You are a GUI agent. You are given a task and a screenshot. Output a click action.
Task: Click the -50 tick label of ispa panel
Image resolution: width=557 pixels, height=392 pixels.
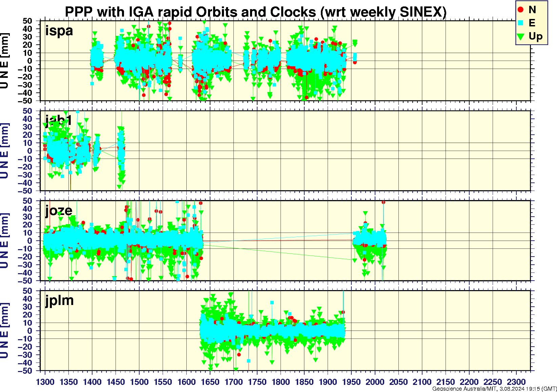coord(25,101)
